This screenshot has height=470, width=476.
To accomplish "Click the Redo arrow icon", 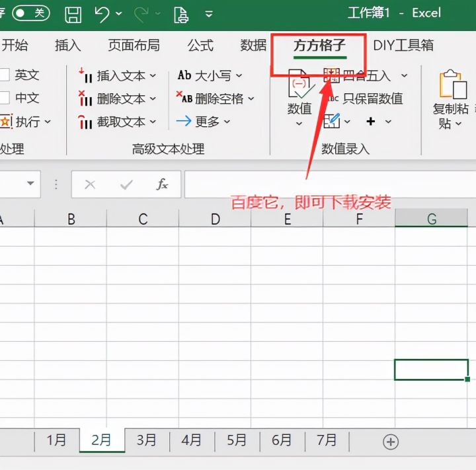I will point(141,15).
